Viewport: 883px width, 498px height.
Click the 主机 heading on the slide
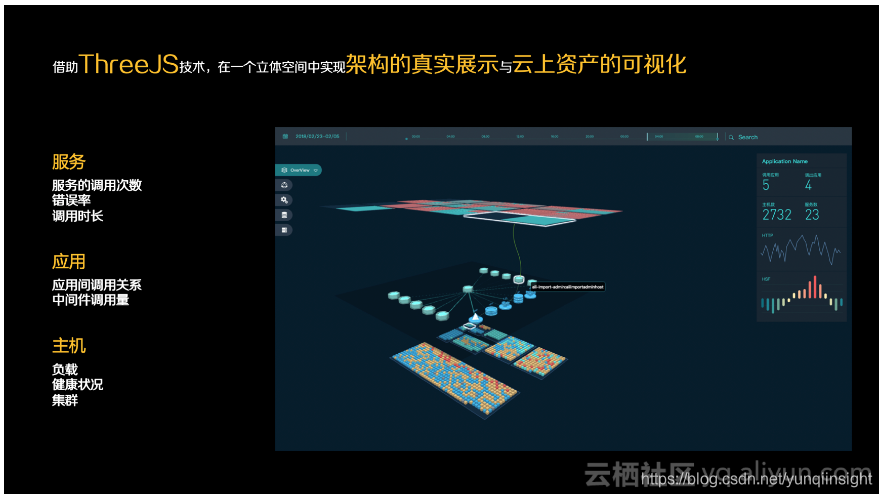69,345
